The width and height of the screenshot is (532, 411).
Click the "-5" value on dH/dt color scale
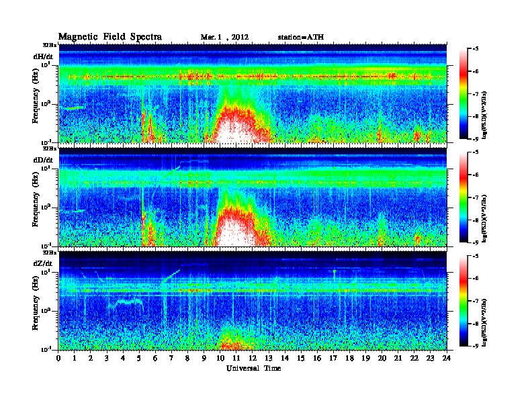(x=476, y=49)
